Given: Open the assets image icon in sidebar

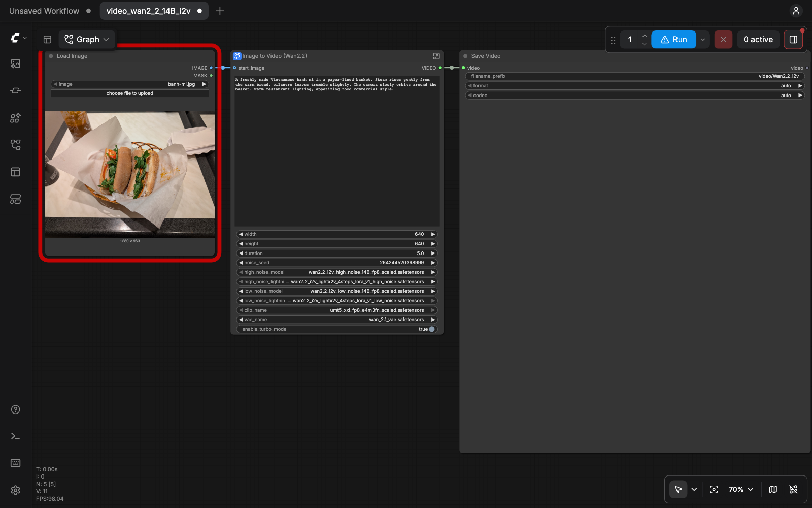Looking at the screenshot, I should click(x=16, y=63).
